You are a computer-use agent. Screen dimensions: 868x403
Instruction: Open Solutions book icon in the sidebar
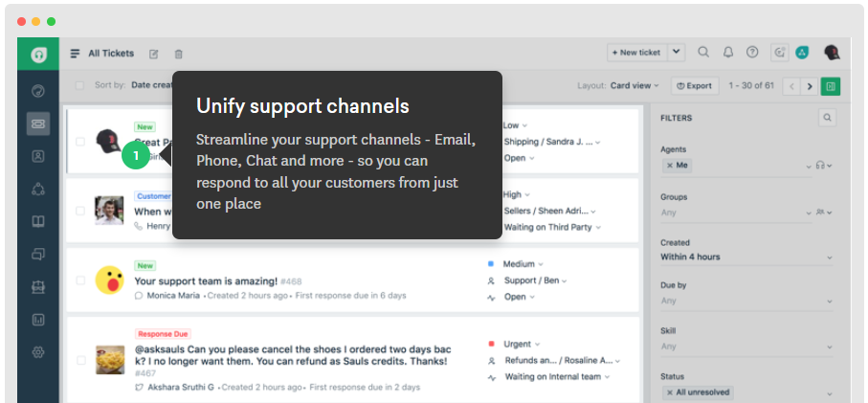38,221
